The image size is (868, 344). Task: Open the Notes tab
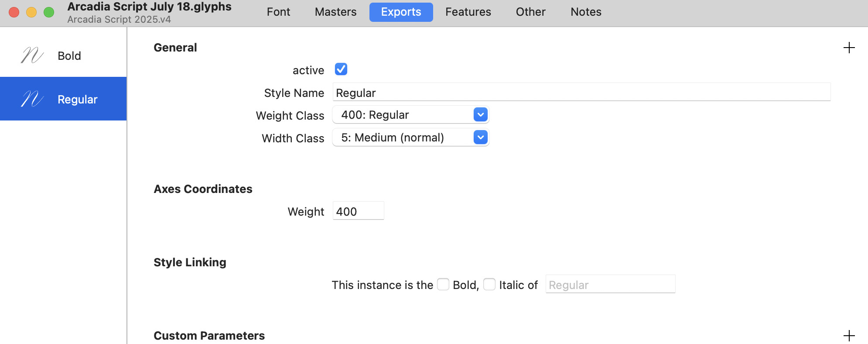point(586,12)
